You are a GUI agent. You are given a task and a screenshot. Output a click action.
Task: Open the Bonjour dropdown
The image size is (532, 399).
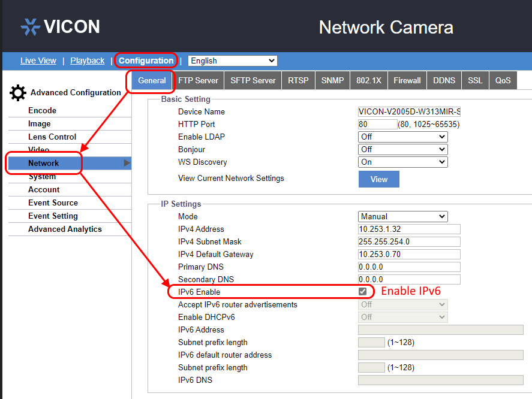pyautogui.click(x=402, y=149)
